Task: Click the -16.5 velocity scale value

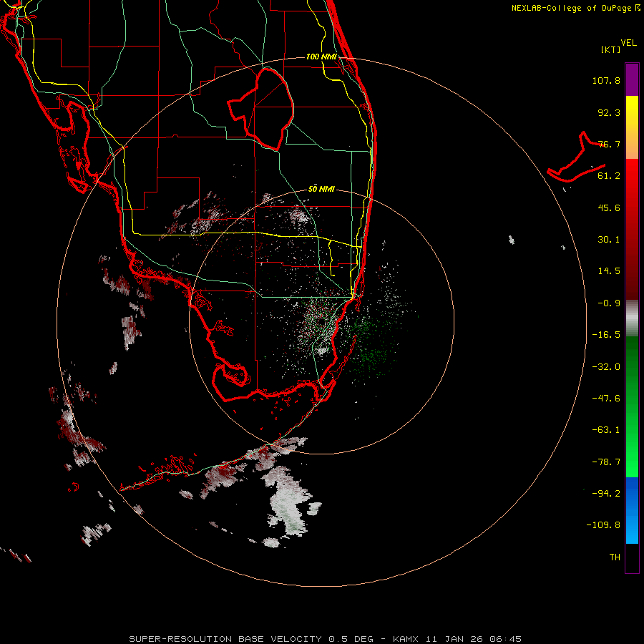Action: coord(606,335)
